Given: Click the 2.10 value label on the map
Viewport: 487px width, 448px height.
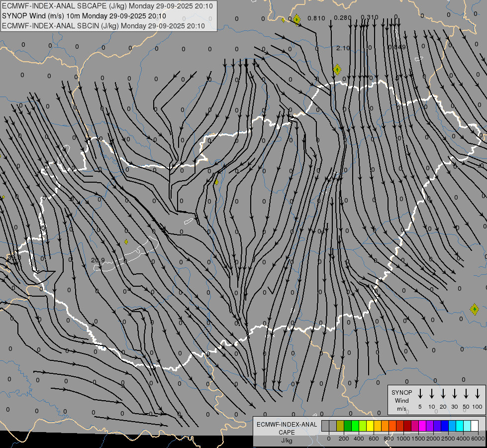Looking at the screenshot, I should click(x=343, y=48).
